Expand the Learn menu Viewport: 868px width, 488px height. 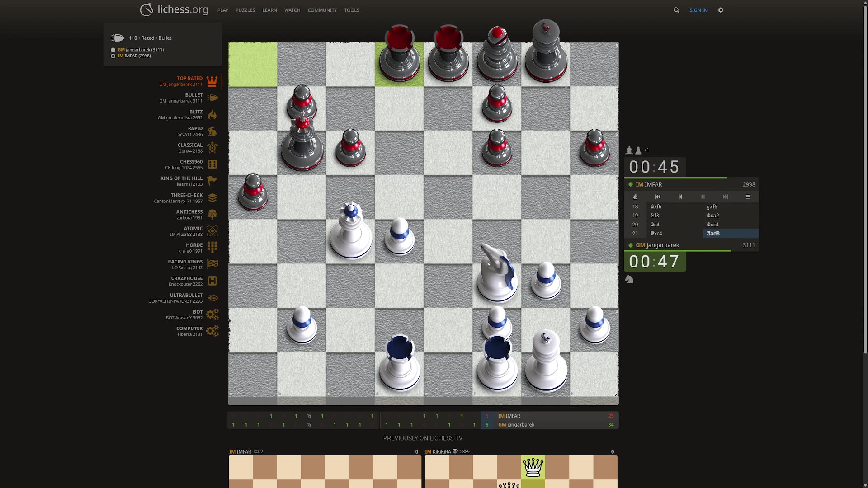tap(269, 10)
